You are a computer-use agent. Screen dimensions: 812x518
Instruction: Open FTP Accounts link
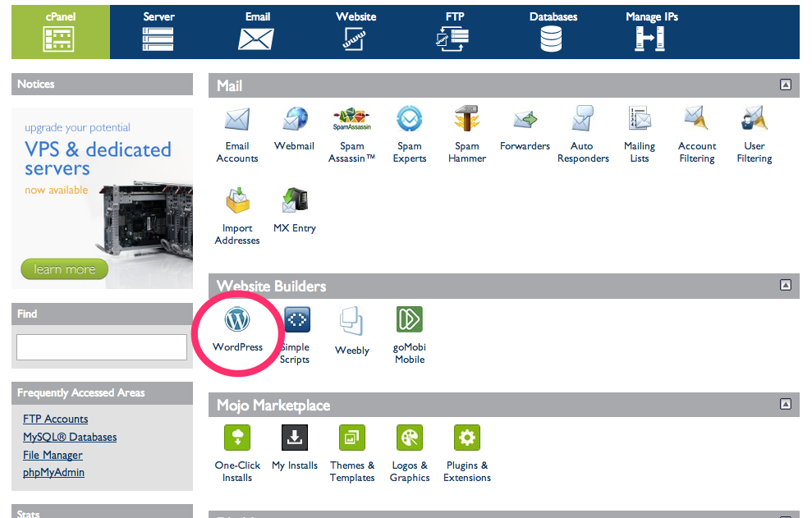[55, 419]
